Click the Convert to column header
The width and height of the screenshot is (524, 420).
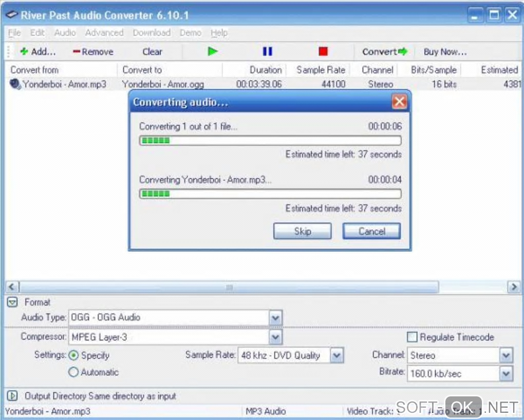[x=170, y=70]
